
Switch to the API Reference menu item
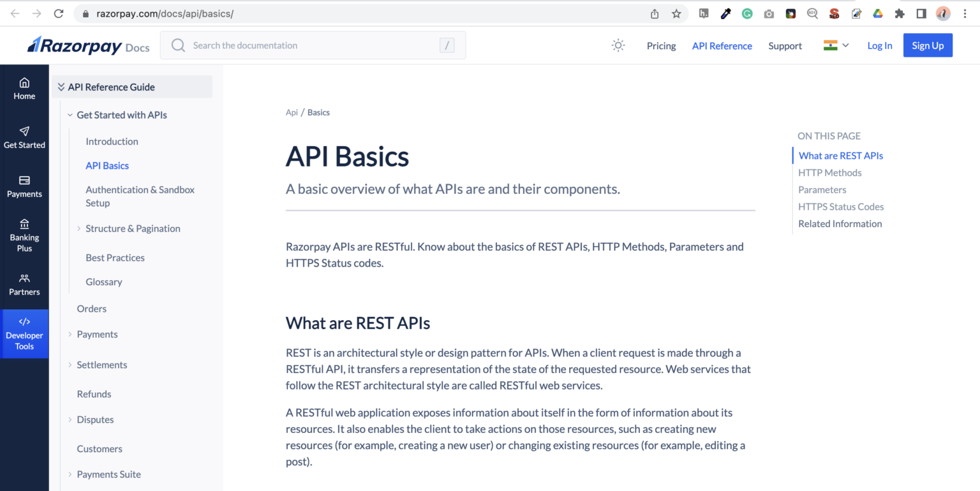pyautogui.click(x=722, y=45)
